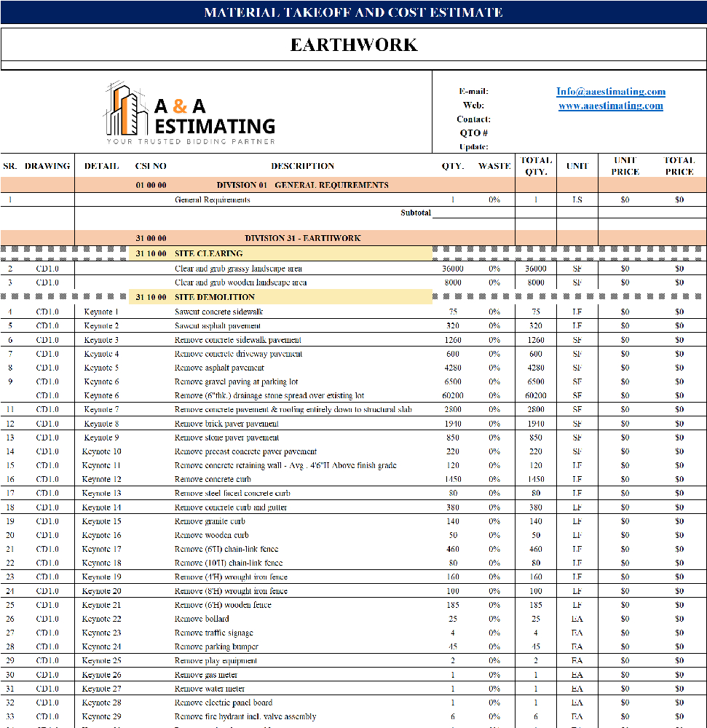Select the Remove granite curb description cell
Image resolution: width=707 pixels, height=728 pixels.
210,521
